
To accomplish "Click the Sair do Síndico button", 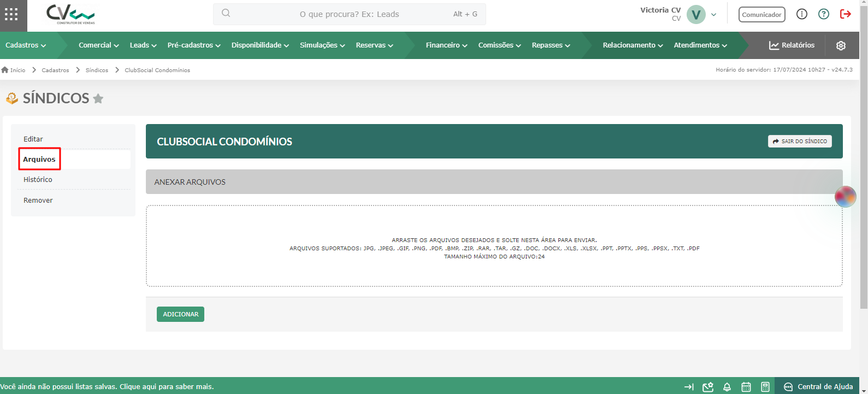I will tap(800, 141).
